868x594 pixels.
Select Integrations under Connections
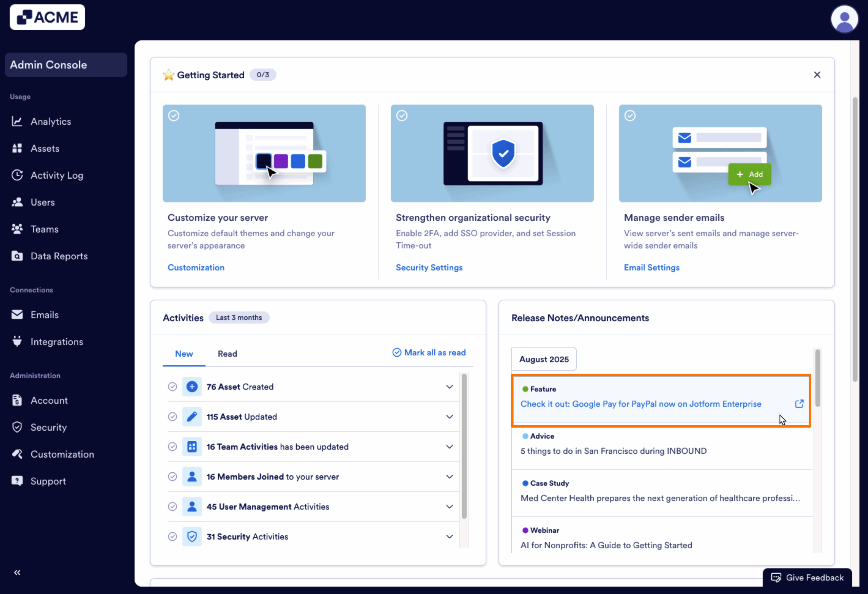tap(57, 341)
